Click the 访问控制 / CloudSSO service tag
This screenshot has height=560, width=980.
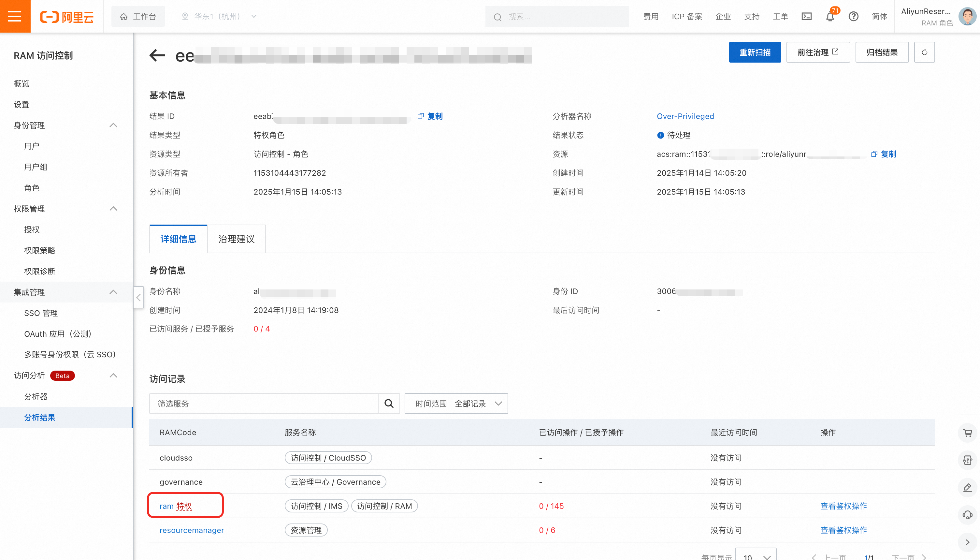[328, 458]
